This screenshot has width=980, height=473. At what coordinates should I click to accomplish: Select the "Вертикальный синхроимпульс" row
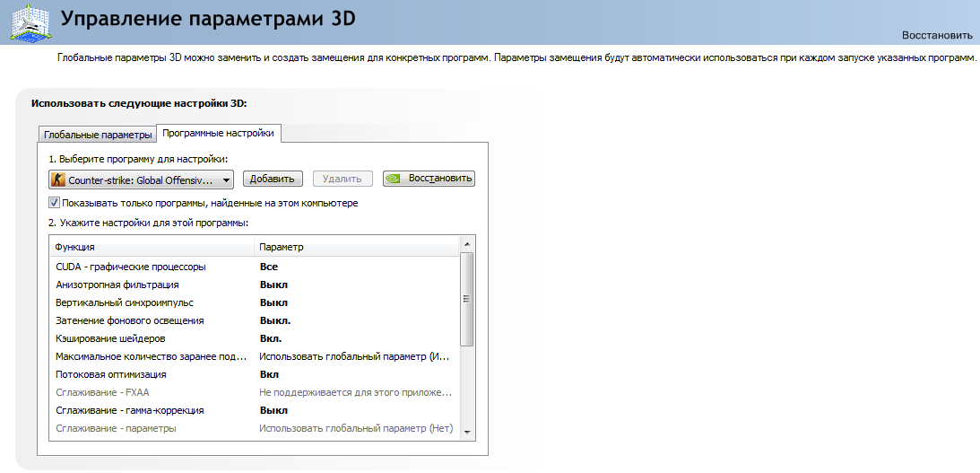point(255,302)
